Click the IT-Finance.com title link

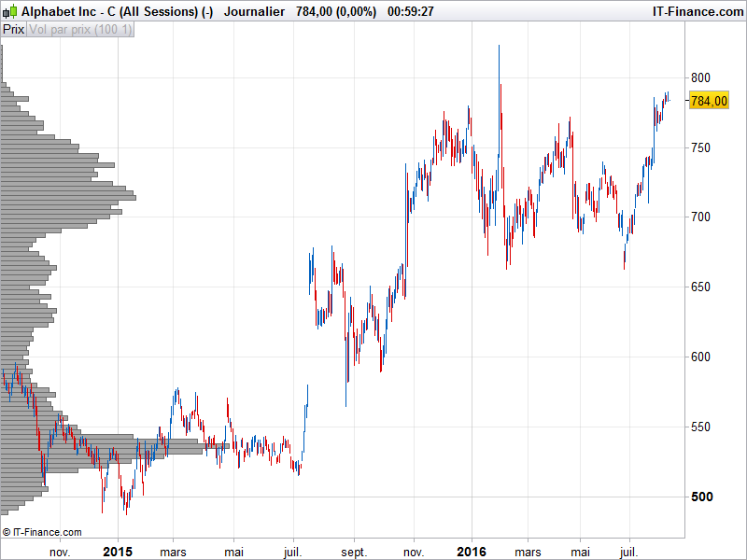pyautogui.click(x=698, y=11)
